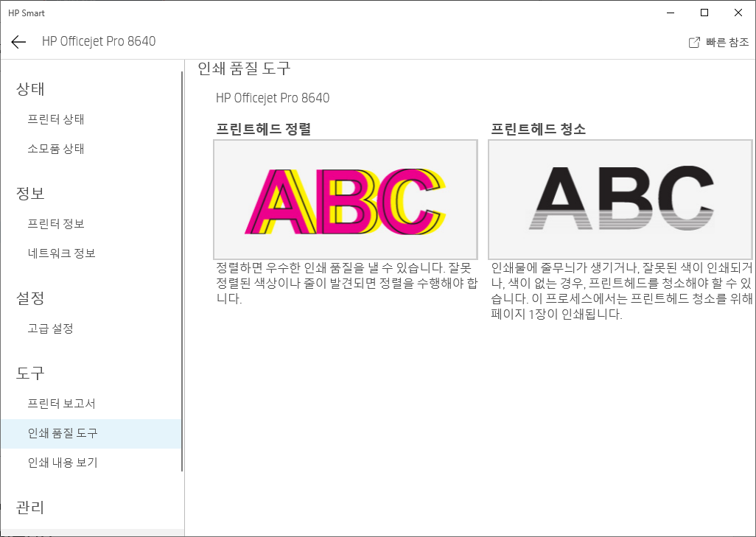Click the 설정 section header
The width and height of the screenshot is (756, 537).
(30, 298)
